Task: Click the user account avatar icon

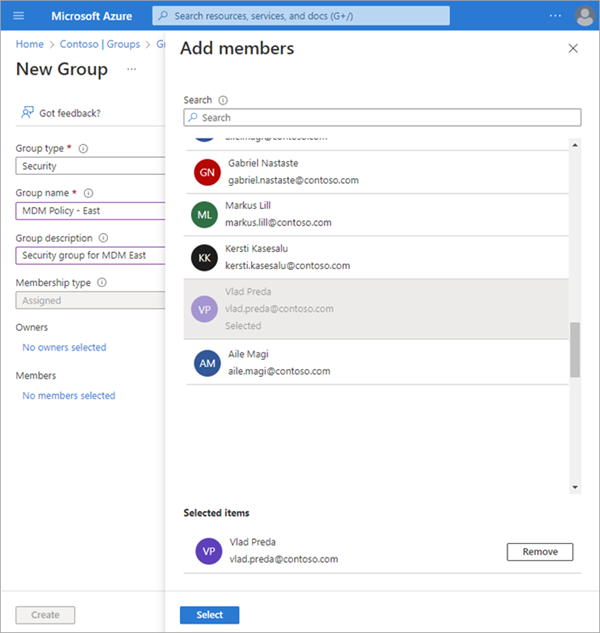Action: (x=584, y=16)
